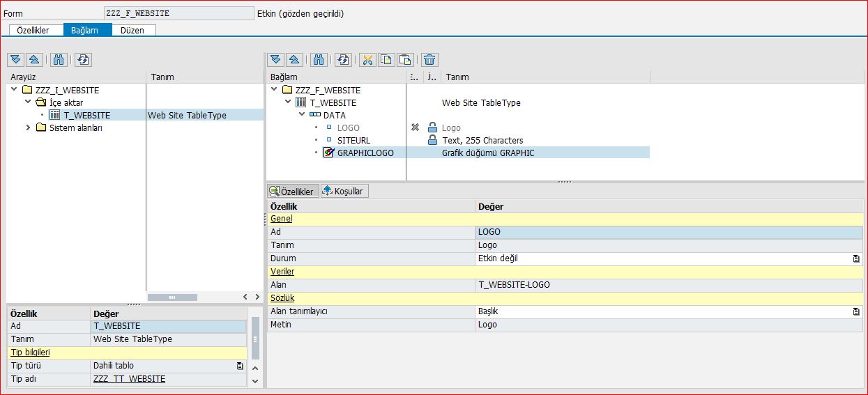868x395 pixels.
Task: Click the paste icon in the Bağlam toolbar
Action: [x=405, y=59]
